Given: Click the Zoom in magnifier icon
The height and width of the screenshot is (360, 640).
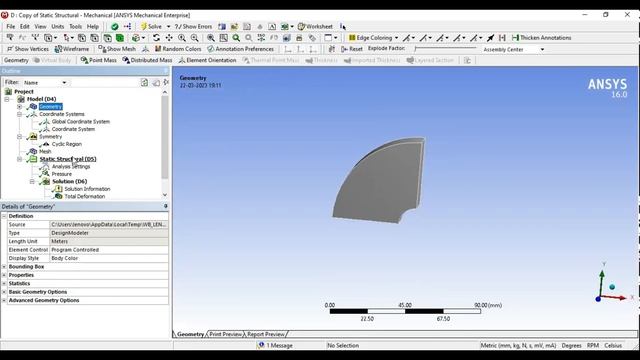Looking at the screenshot, I should pos(182,38).
